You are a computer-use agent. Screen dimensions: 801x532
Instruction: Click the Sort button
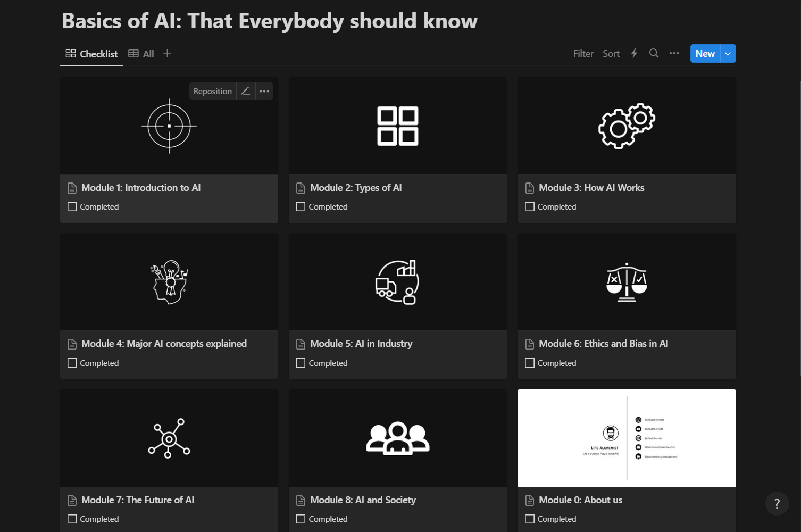coord(611,53)
